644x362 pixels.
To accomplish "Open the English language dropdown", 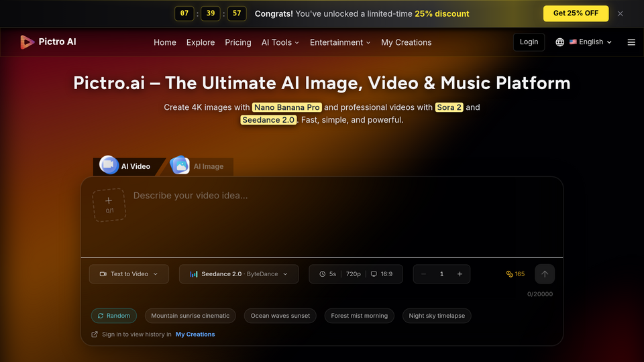I will (x=590, y=42).
